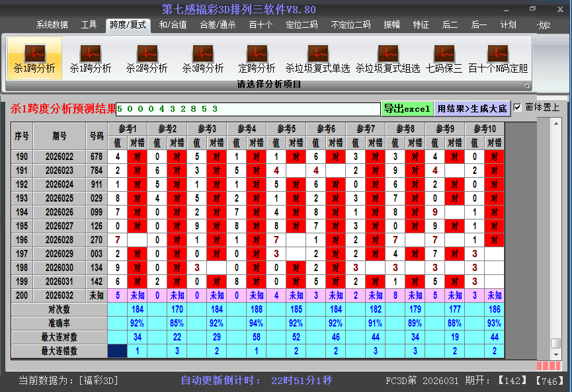The image size is (572, 392).
Task: Switch to the 和/合值 tab
Action: (173, 25)
